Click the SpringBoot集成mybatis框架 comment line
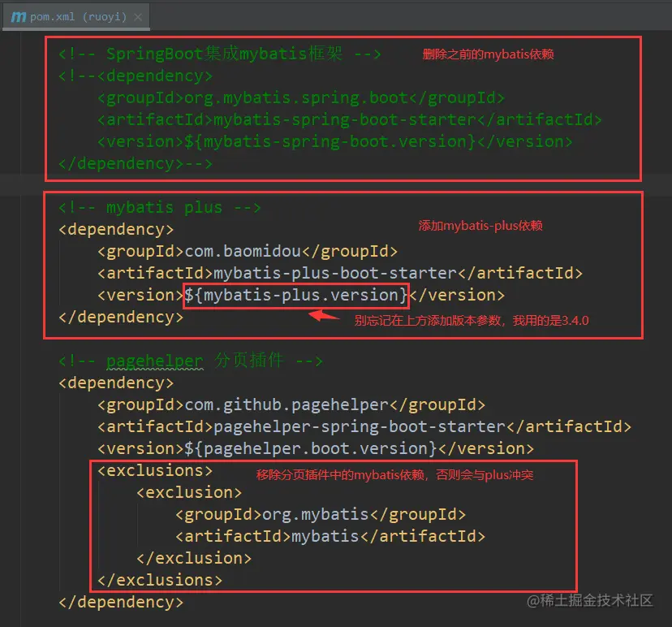Image resolution: width=672 pixels, height=627 pixels. point(219,54)
